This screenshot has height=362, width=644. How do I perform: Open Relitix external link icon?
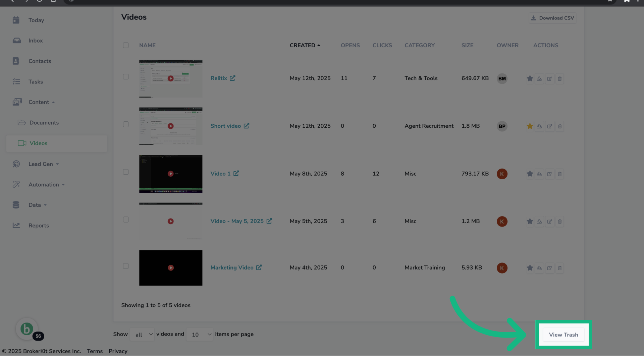(x=232, y=78)
